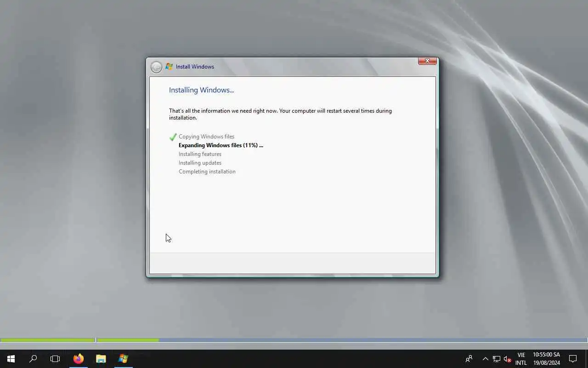Click 'Expanding Windows files (11%)' step
Screen dimensions: 588x368
(220, 145)
